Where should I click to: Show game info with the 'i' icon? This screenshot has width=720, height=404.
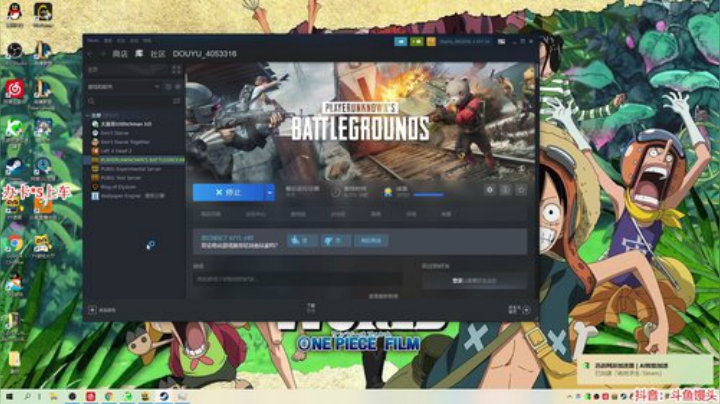click(505, 190)
